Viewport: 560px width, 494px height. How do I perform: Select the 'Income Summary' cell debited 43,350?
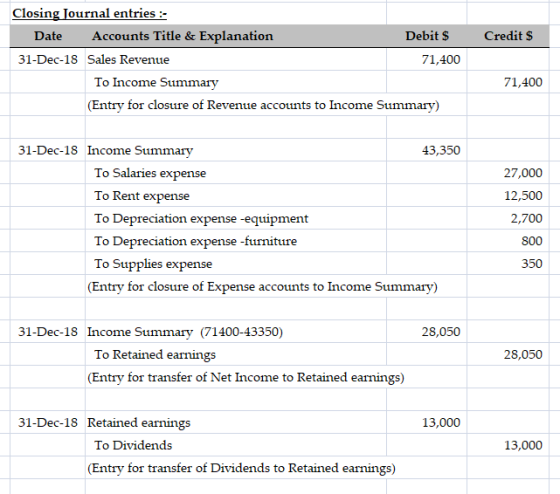140,150
